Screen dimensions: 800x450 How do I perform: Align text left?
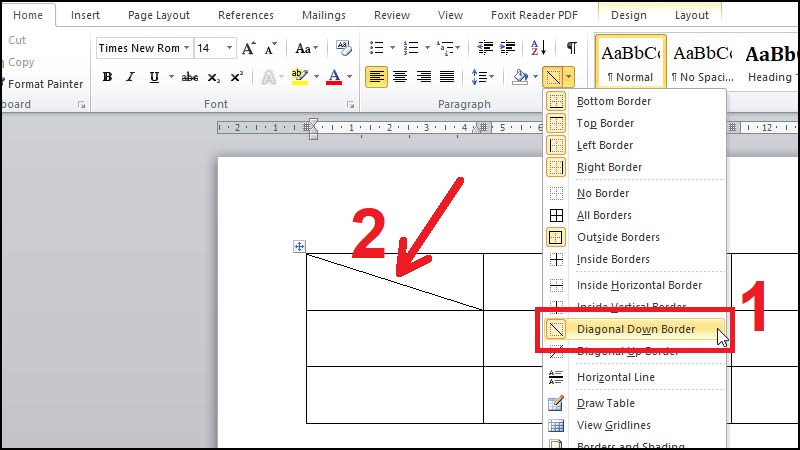coord(376,77)
